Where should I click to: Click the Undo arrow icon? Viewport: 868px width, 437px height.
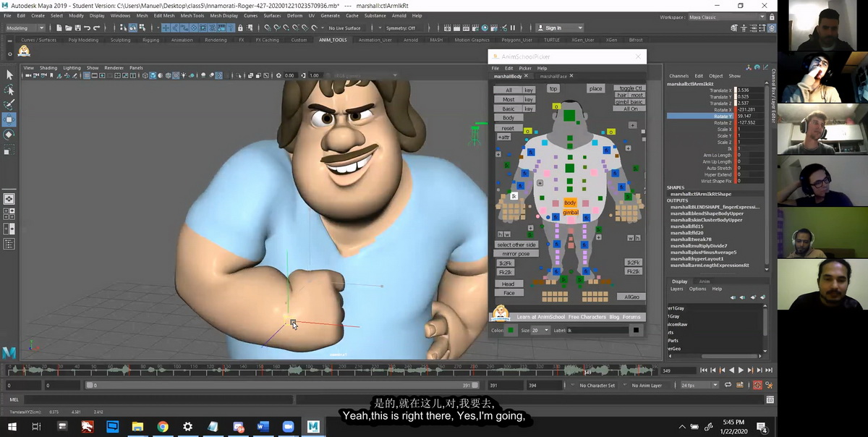pyautogui.click(x=86, y=28)
